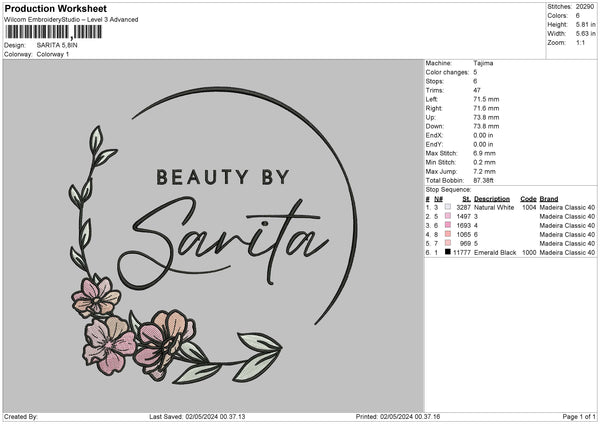Select the Emerald Black color swatch
This screenshot has height=424, width=600.
[x=448, y=252]
